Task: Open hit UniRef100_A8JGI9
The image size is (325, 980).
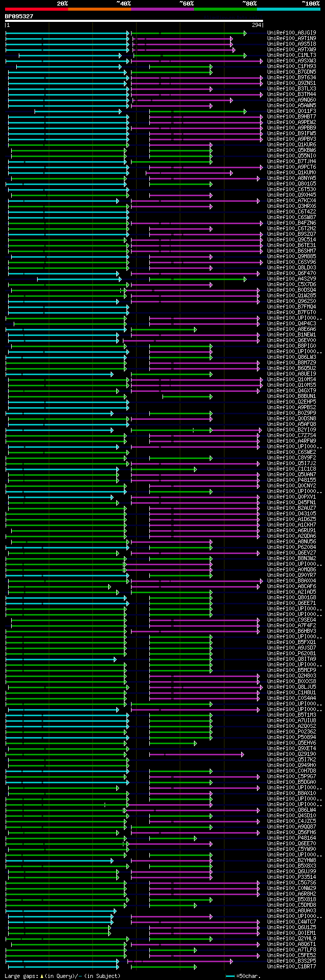Action: pos(291,33)
